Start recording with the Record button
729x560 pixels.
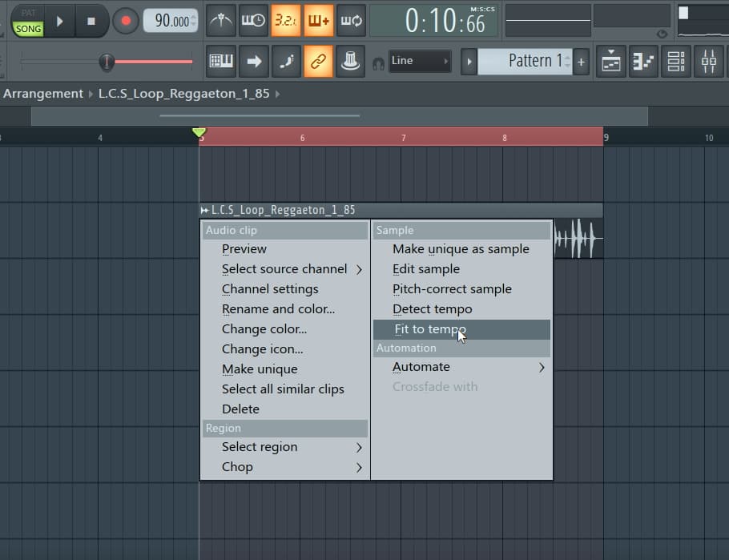(125, 21)
